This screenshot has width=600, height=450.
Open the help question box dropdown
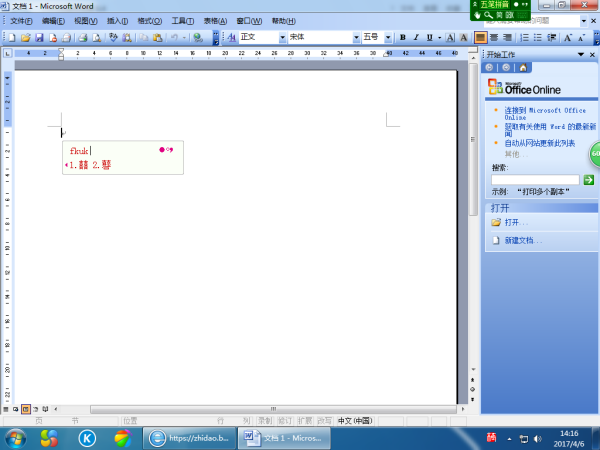pos(584,21)
